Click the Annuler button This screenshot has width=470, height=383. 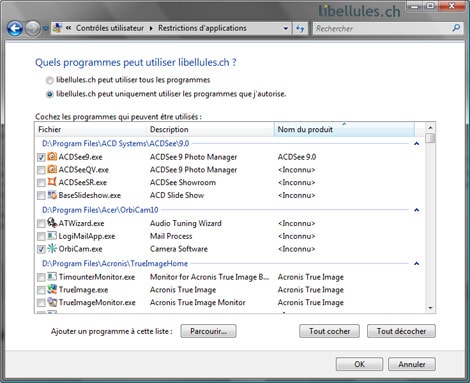(x=412, y=364)
